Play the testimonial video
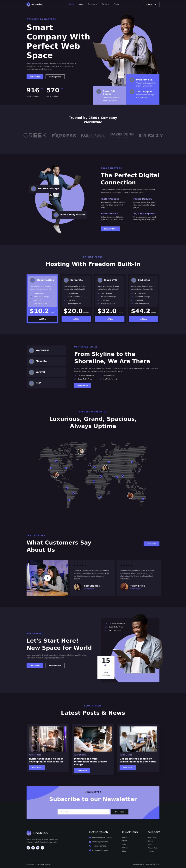186x868 pixels. click(47, 578)
